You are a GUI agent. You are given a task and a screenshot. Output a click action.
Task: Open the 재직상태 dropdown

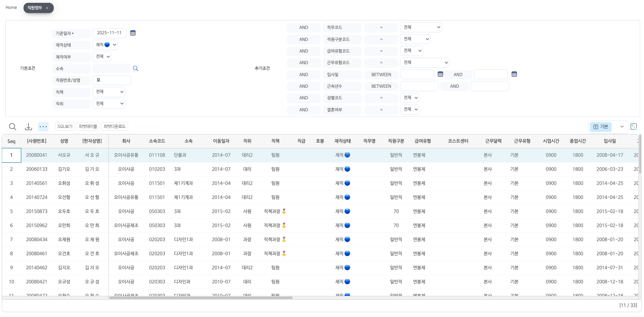105,45
